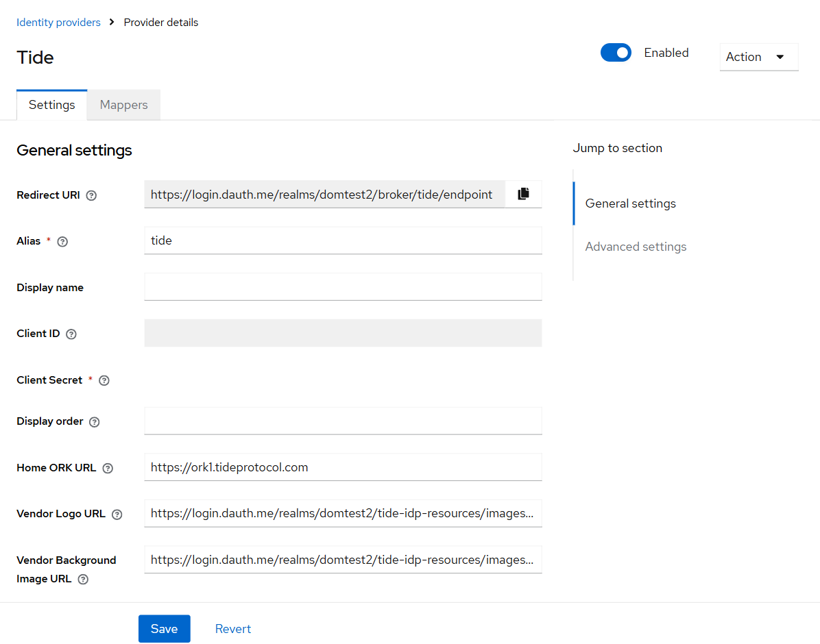Click the Tide page title
This screenshot has height=644, width=820.
click(35, 58)
